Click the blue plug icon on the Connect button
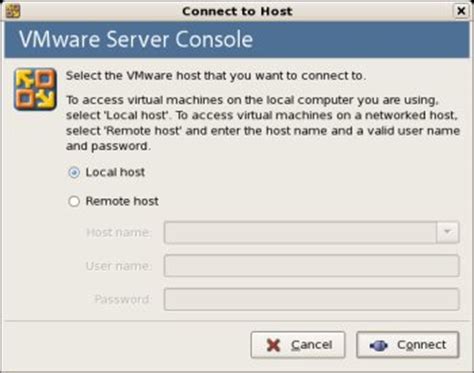The width and height of the screenshot is (474, 373). click(x=379, y=345)
